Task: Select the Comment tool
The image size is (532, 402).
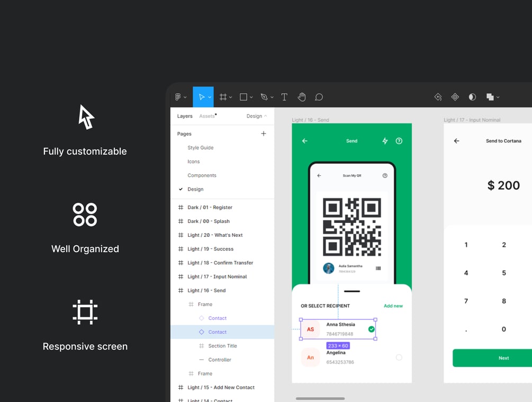Action: coord(319,97)
